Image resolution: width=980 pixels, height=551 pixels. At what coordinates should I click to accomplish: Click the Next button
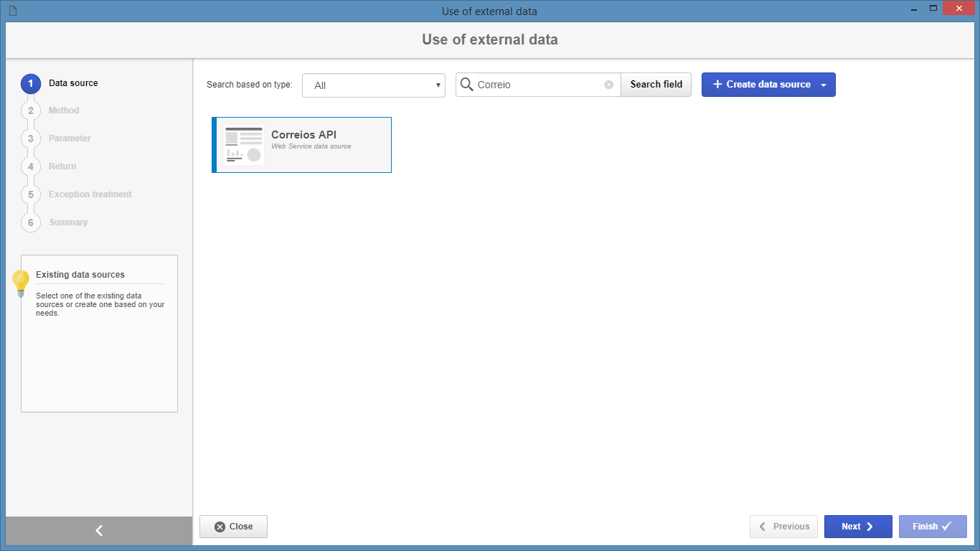coord(858,527)
